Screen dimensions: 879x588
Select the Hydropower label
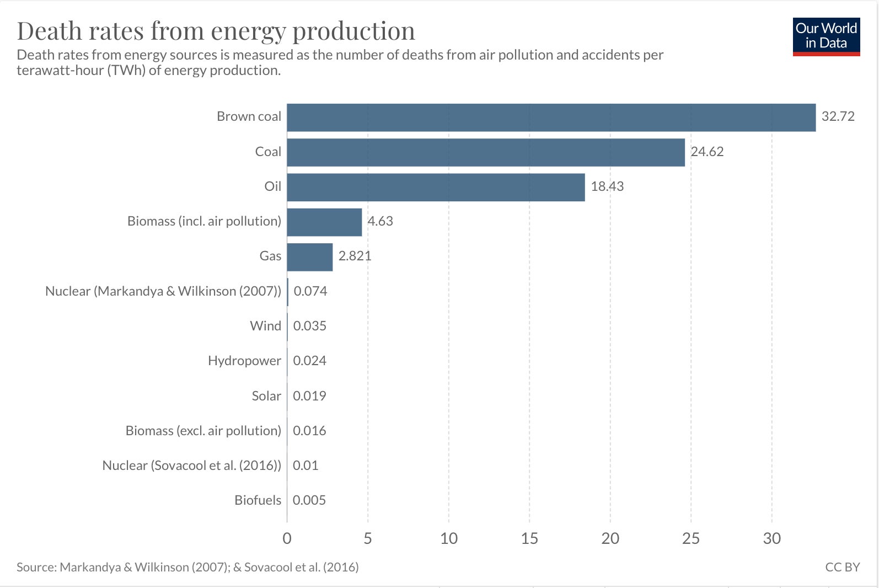click(245, 361)
